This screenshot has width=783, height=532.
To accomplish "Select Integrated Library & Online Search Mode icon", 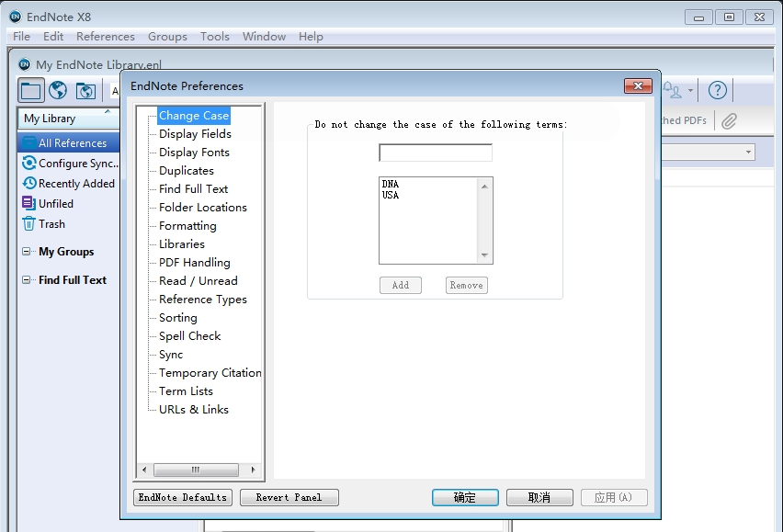I will (85, 91).
